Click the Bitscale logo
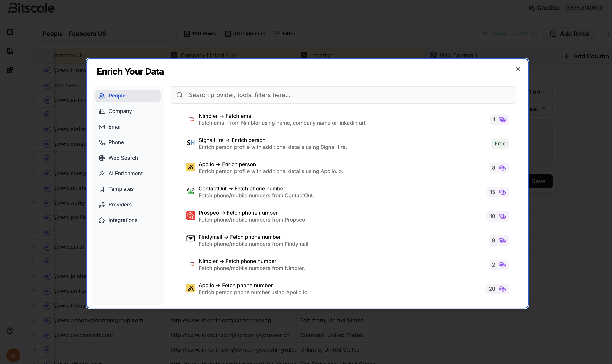The width and height of the screenshot is (612, 364). pyautogui.click(x=31, y=8)
